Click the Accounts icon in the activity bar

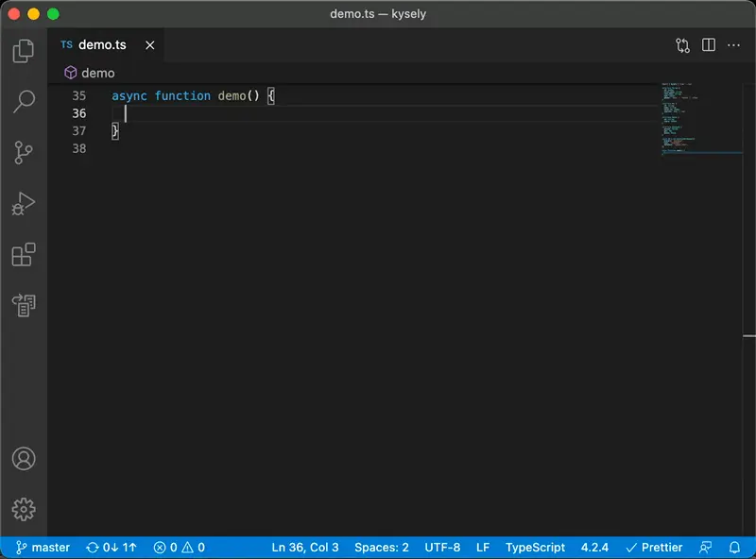23,459
